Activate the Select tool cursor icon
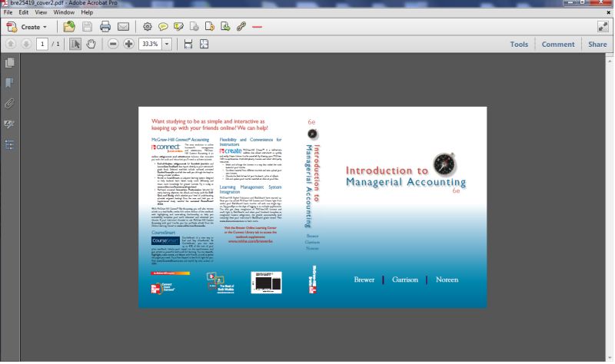 [x=75, y=44]
